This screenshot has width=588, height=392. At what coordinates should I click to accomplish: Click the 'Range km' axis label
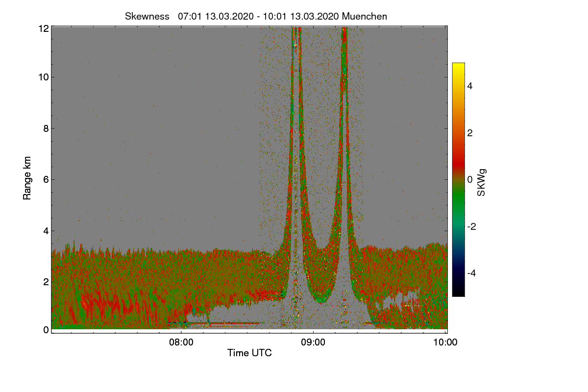(27, 178)
